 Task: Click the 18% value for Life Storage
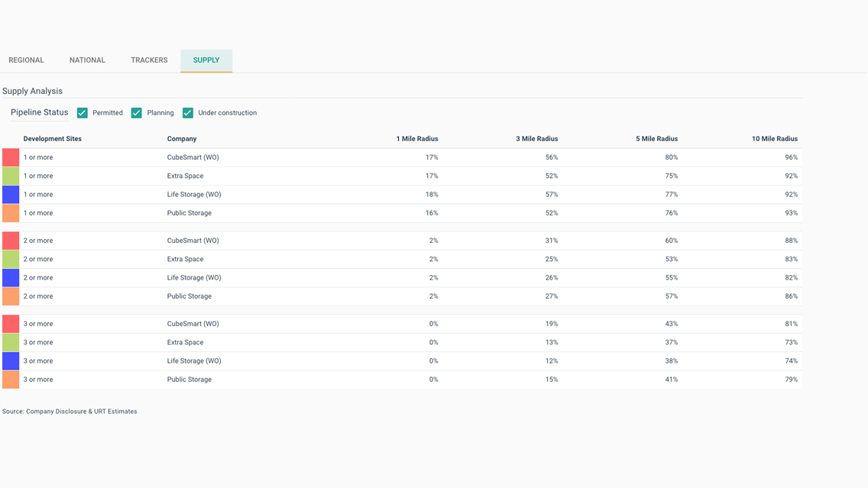point(432,195)
